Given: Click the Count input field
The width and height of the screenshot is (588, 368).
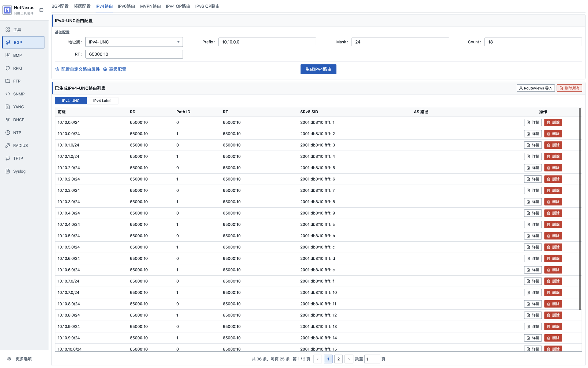Looking at the screenshot, I should pos(533,42).
